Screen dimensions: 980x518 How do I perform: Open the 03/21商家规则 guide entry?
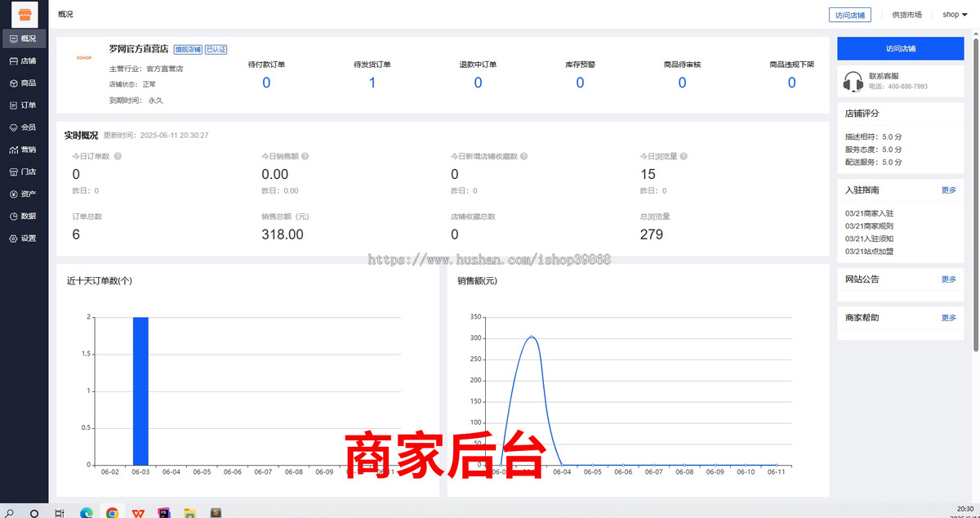[869, 226]
